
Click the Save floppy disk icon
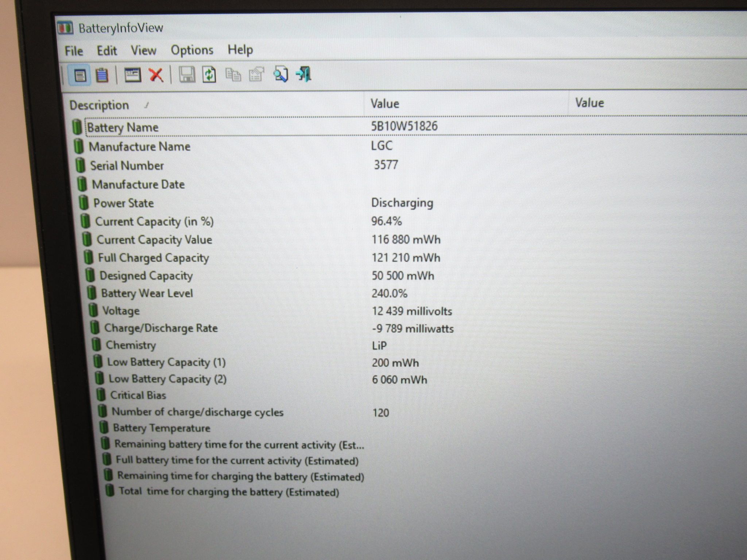coord(187,75)
